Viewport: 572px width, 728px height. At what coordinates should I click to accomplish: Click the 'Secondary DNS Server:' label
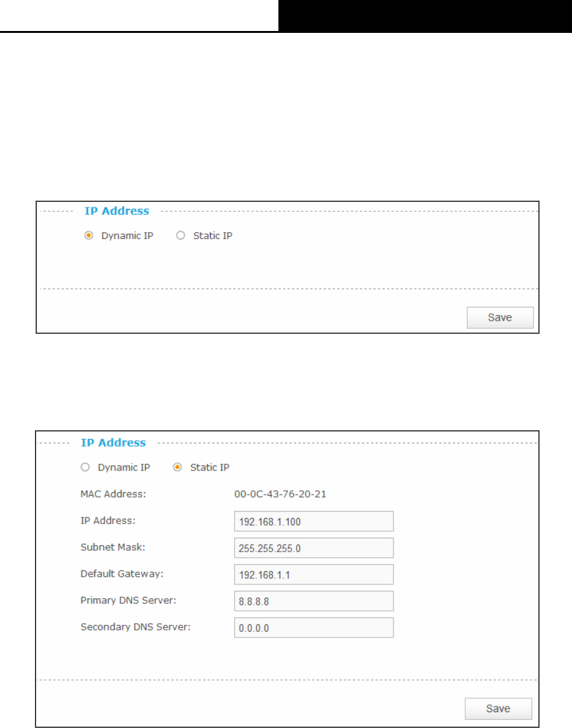pyautogui.click(x=135, y=627)
